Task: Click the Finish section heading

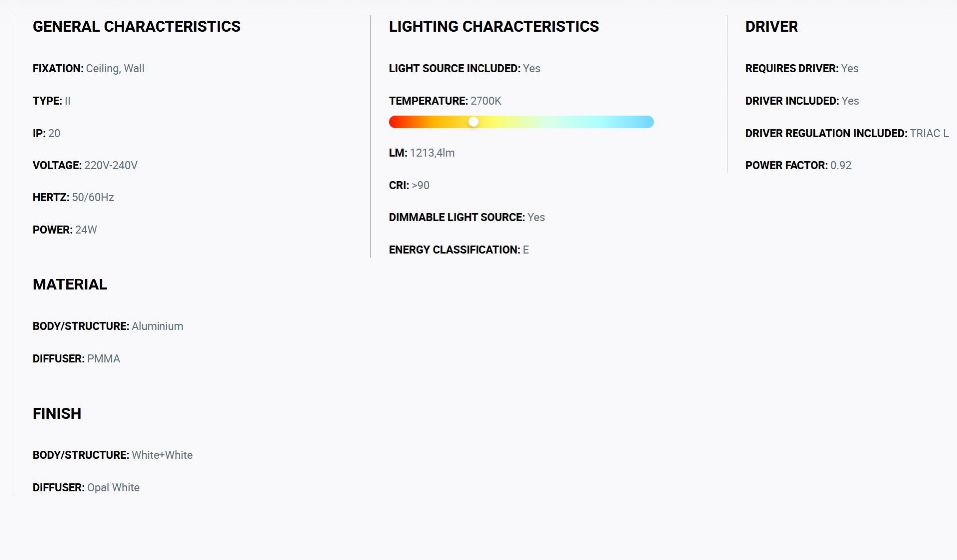Action: click(57, 414)
